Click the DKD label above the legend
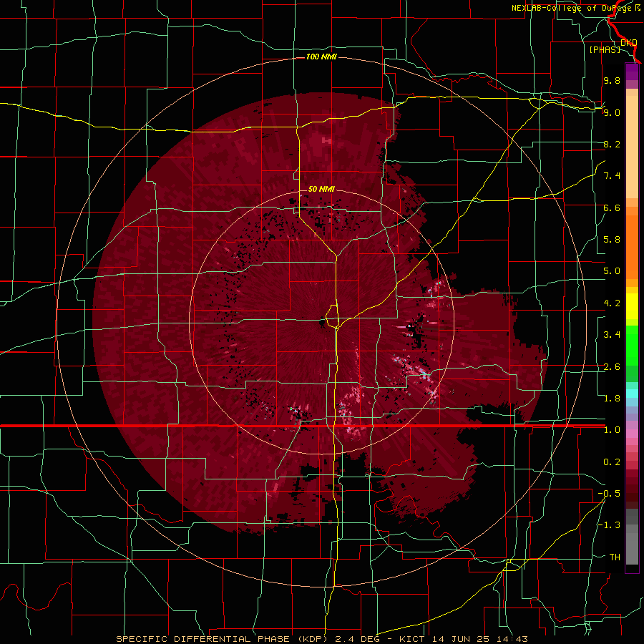 pyautogui.click(x=629, y=42)
